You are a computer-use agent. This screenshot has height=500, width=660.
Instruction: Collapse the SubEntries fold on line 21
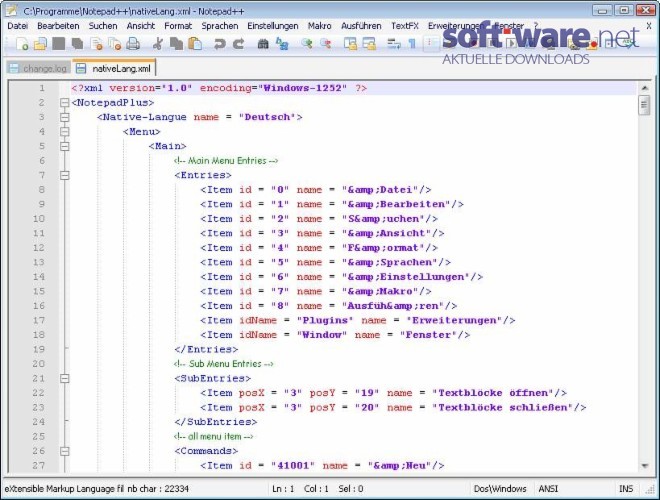[64, 378]
